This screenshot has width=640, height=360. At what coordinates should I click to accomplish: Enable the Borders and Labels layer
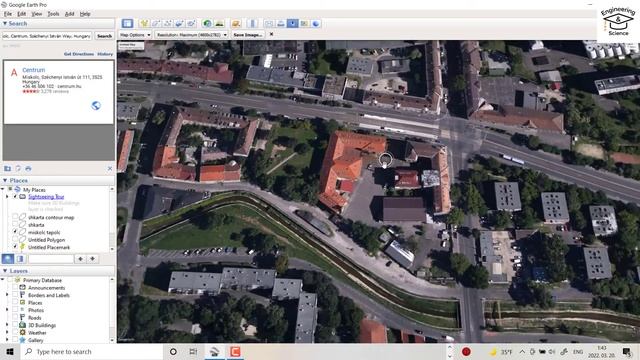click(x=15, y=295)
